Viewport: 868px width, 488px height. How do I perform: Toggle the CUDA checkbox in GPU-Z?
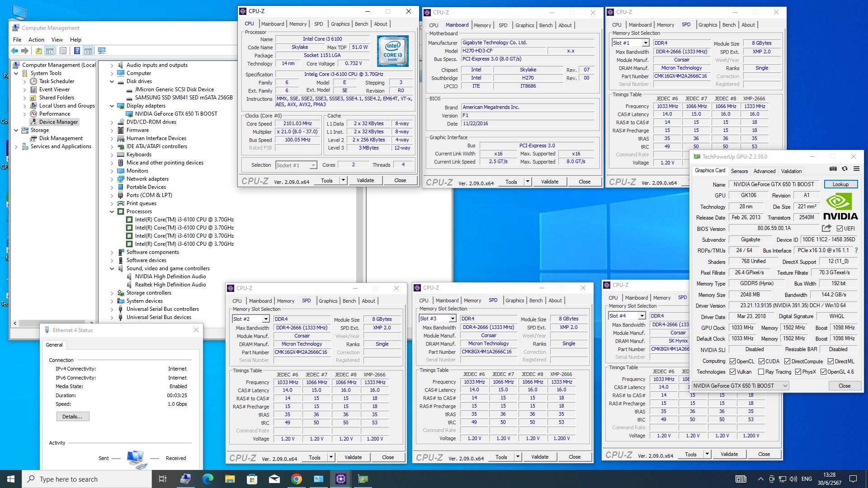pos(761,361)
